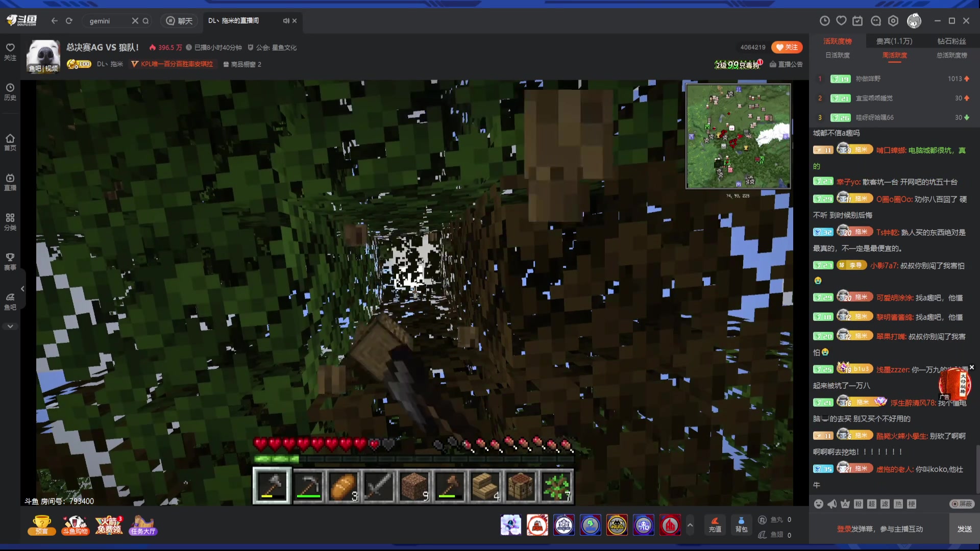Viewport: 980px width, 551px height.
Task: Switch to 活跃度榜 tab
Action: coord(838,41)
